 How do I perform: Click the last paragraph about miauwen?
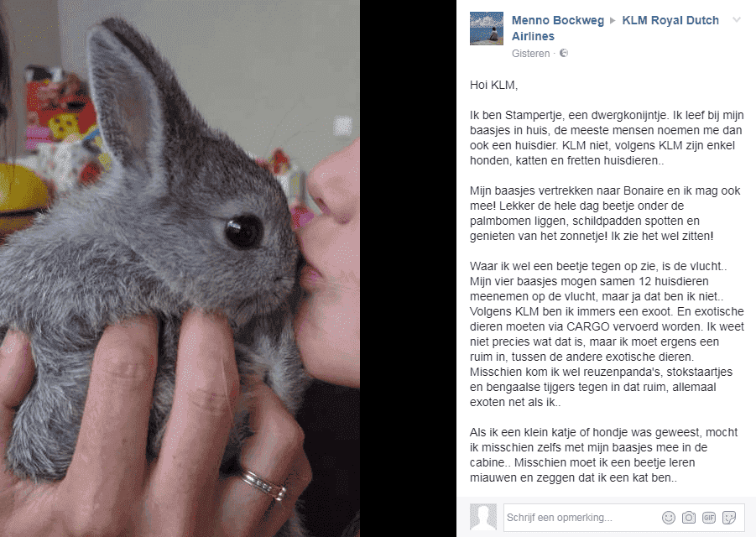(x=603, y=455)
